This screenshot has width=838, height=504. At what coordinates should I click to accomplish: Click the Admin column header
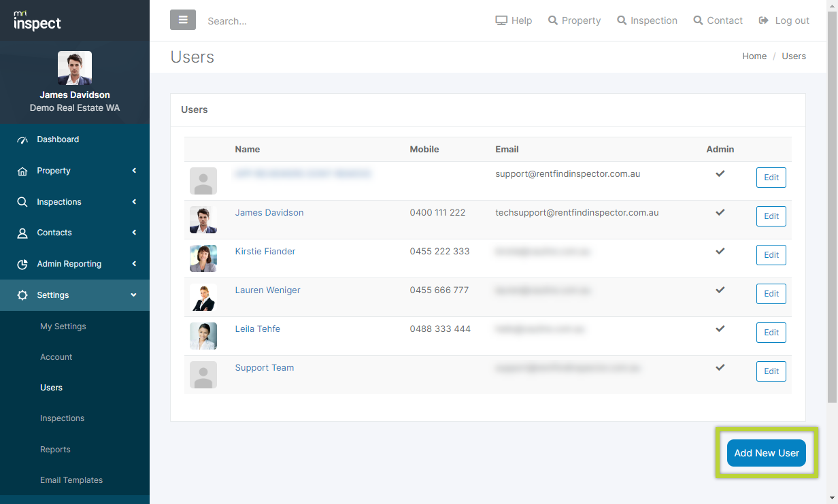(720, 150)
